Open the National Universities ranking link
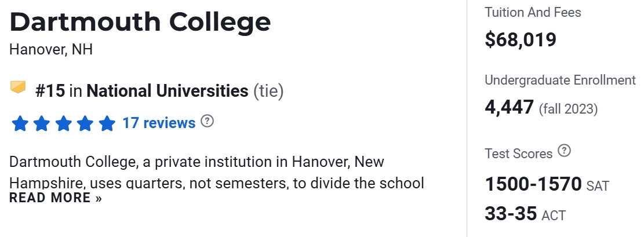The image size is (644, 237). (x=167, y=91)
